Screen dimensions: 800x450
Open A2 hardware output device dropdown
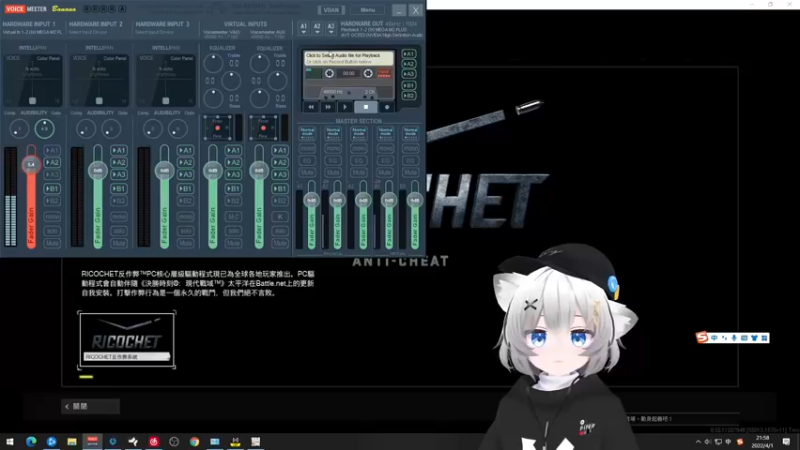pos(317,28)
